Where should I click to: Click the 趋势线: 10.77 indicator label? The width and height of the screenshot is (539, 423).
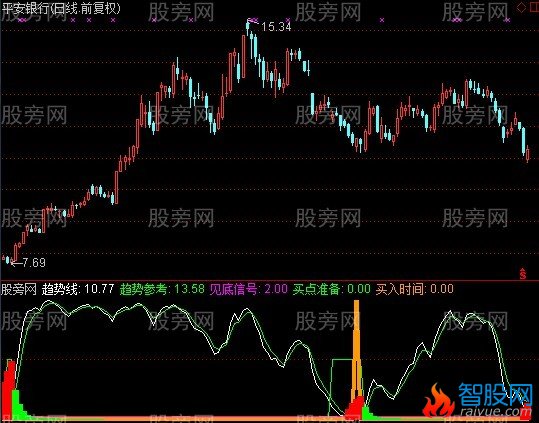(78, 289)
